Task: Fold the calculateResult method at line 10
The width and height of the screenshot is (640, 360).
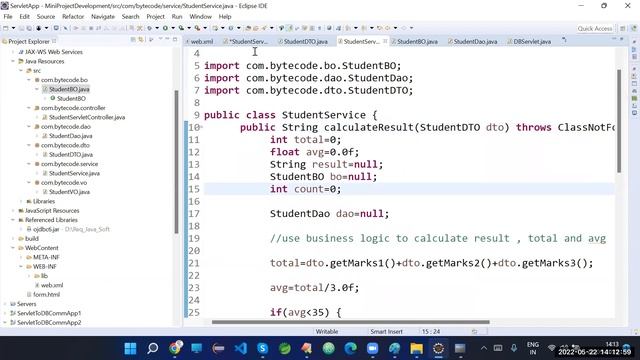Action: point(201,127)
